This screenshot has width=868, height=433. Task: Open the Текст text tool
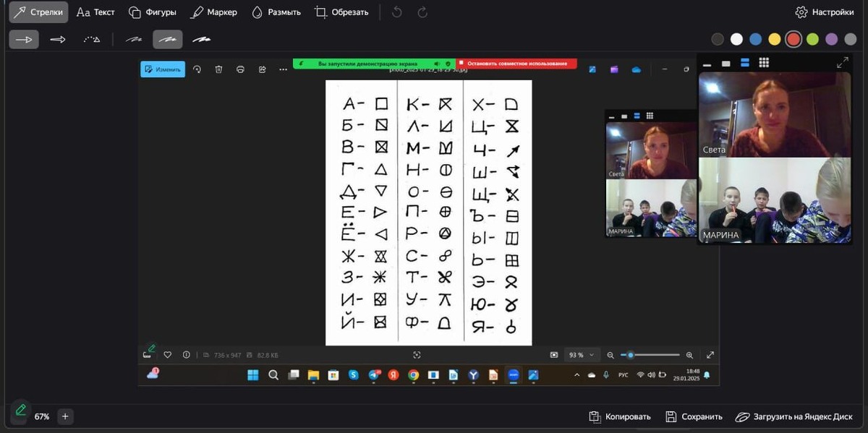[x=95, y=12]
